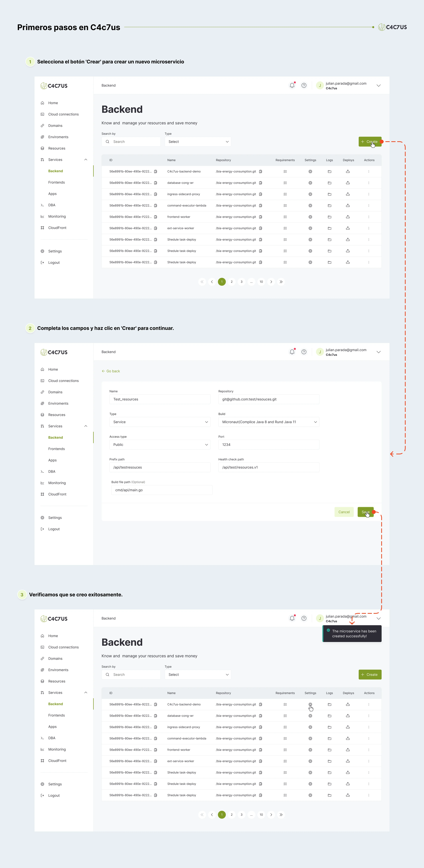Screen dimensions: 424x868
Task: Select Apps in step 2 sidebar
Action: (x=53, y=460)
